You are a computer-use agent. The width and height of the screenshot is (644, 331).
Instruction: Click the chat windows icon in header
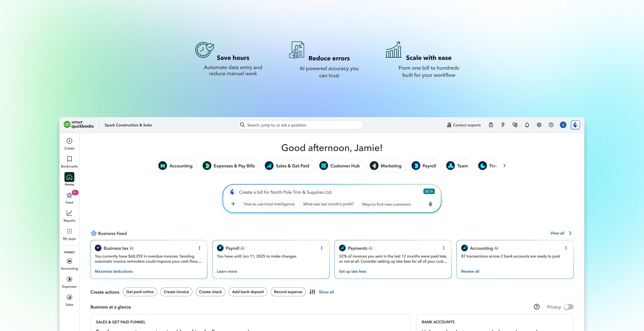(515, 125)
